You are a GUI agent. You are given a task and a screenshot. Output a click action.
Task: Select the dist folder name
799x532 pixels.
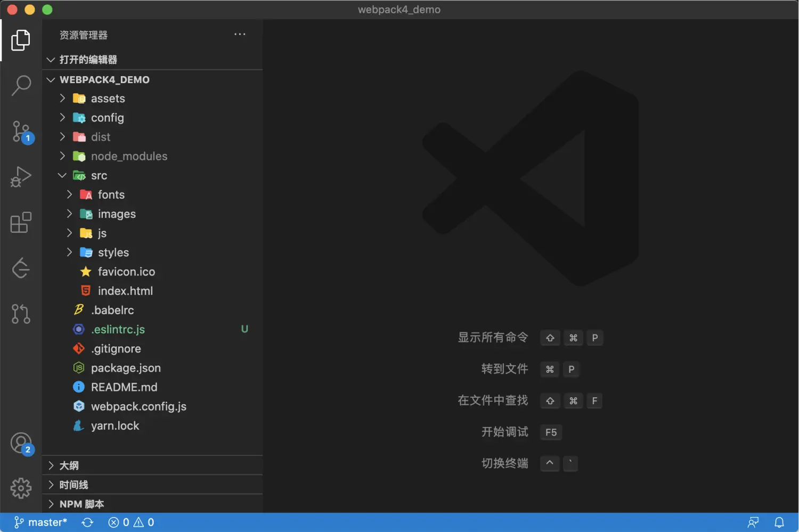(101, 137)
